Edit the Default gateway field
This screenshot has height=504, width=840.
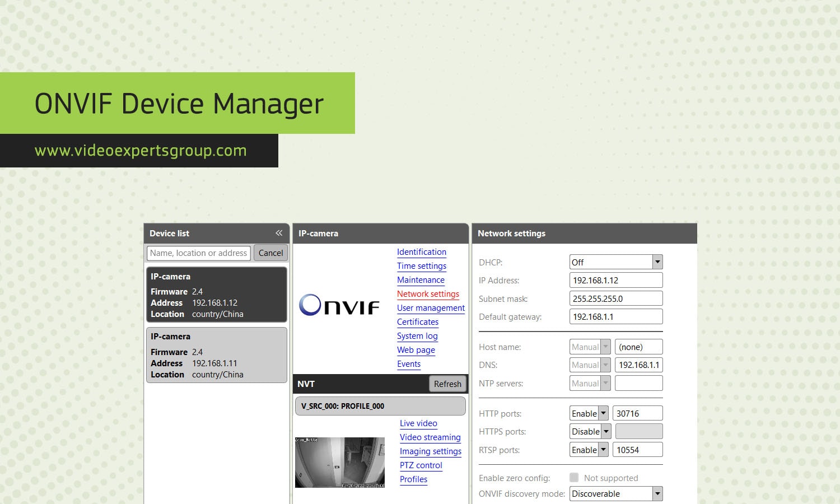616,316
